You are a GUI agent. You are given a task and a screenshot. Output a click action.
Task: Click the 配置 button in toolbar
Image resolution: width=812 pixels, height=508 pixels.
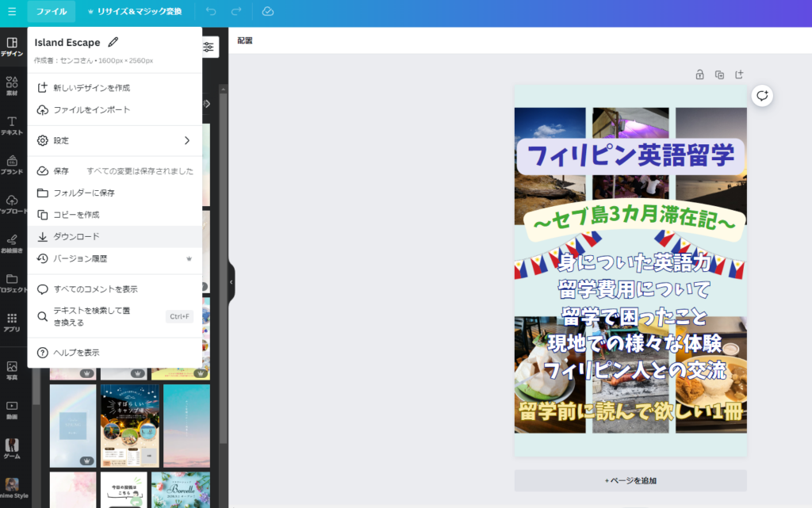click(x=245, y=40)
